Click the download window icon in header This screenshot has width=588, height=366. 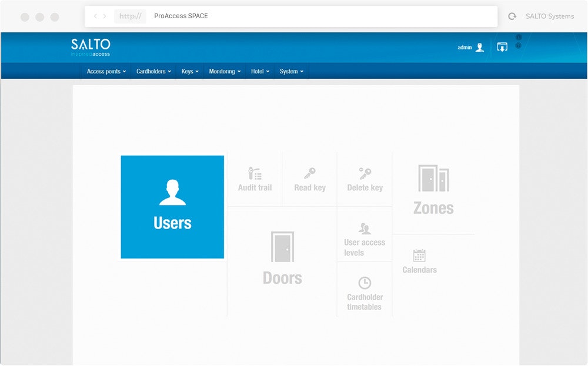[x=502, y=48]
